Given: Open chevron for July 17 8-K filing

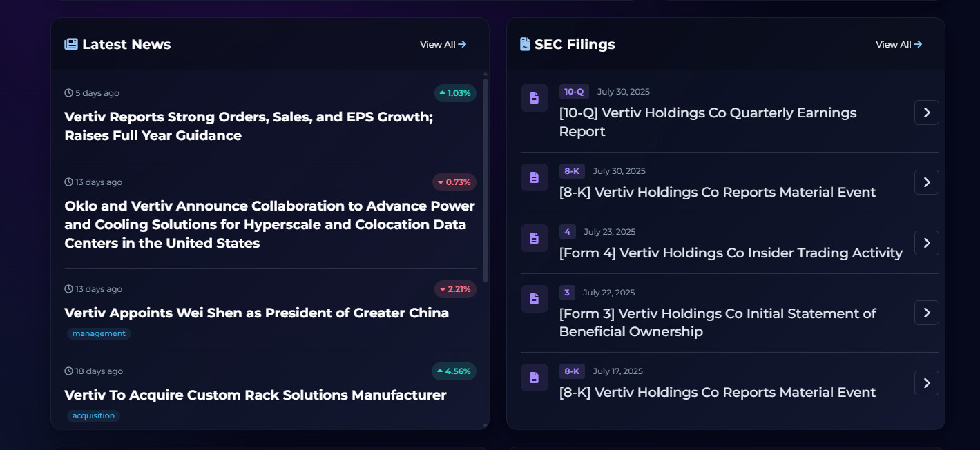Looking at the screenshot, I should pyautogui.click(x=926, y=383).
